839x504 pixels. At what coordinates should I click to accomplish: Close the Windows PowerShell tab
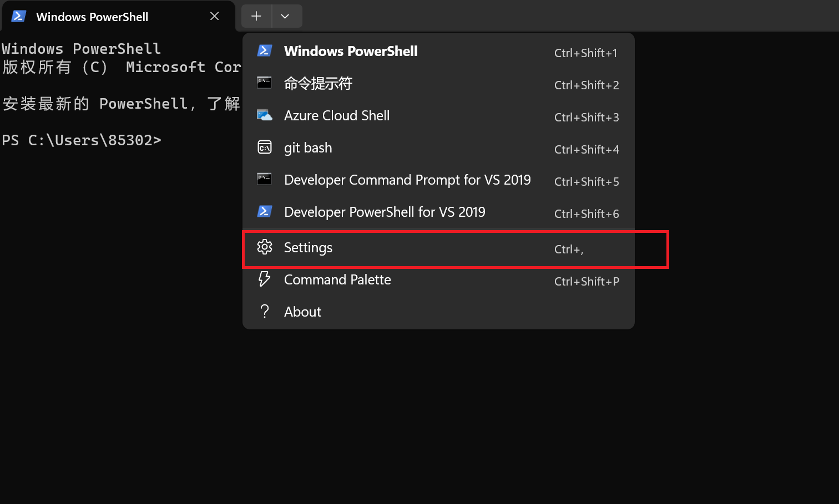(x=215, y=17)
